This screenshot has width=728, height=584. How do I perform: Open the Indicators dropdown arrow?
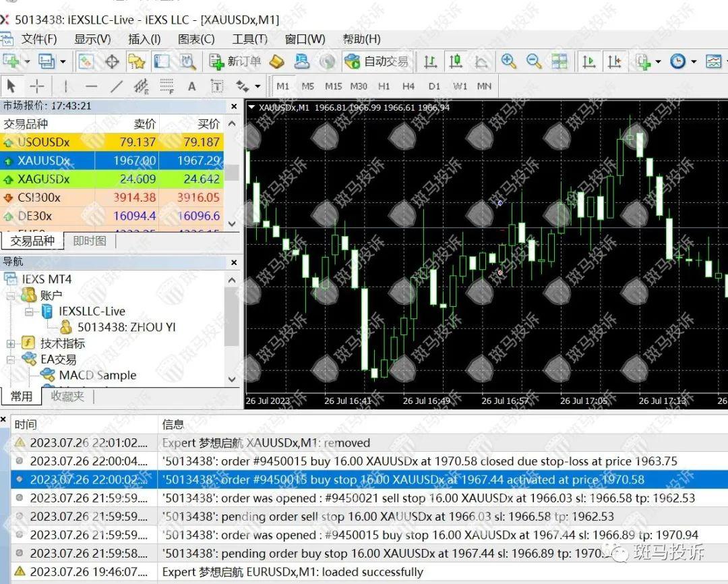tap(658, 61)
